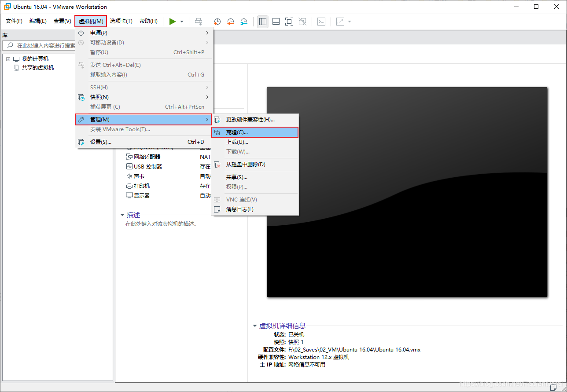The image size is (567, 392).
Task: Click the stretch guest display icon
Action: click(x=340, y=21)
